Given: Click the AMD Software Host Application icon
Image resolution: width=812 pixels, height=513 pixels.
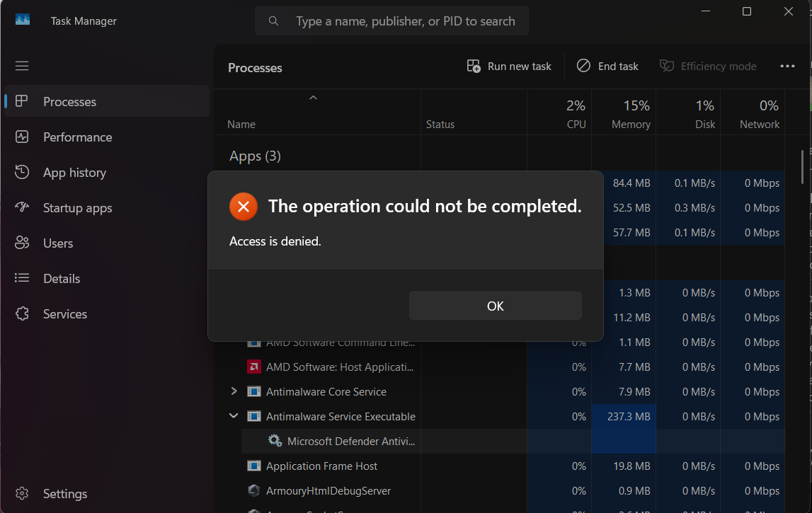Looking at the screenshot, I should click(254, 367).
